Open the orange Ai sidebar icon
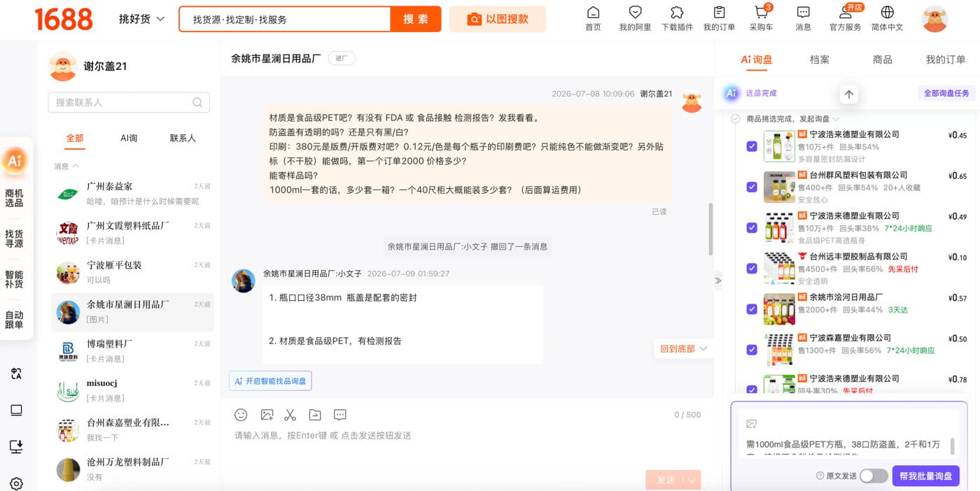Image resolution: width=980 pixels, height=491 pixels. tap(15, 161)
